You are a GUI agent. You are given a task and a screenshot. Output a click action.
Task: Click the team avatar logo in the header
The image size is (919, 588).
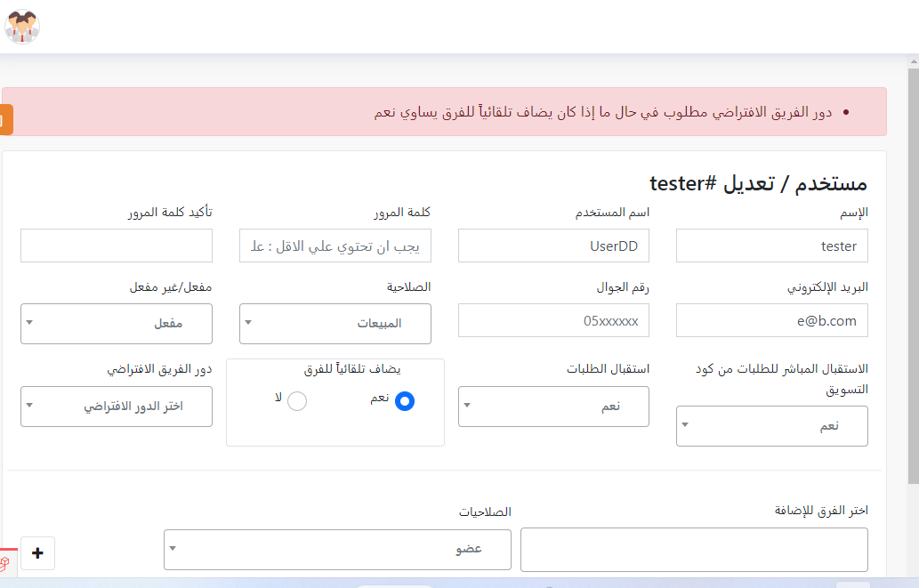pos(22,27)
